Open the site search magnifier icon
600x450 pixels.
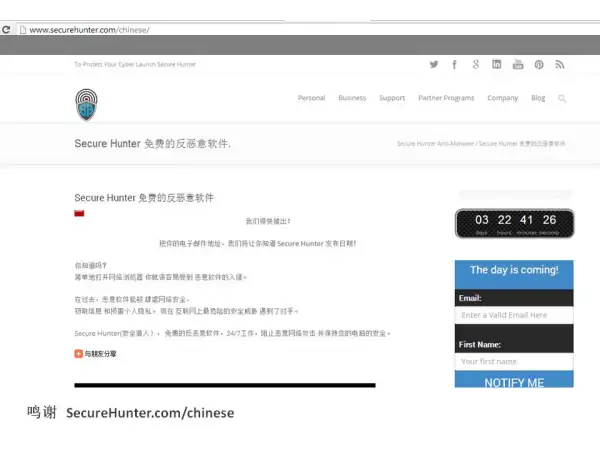coord(562,98)
